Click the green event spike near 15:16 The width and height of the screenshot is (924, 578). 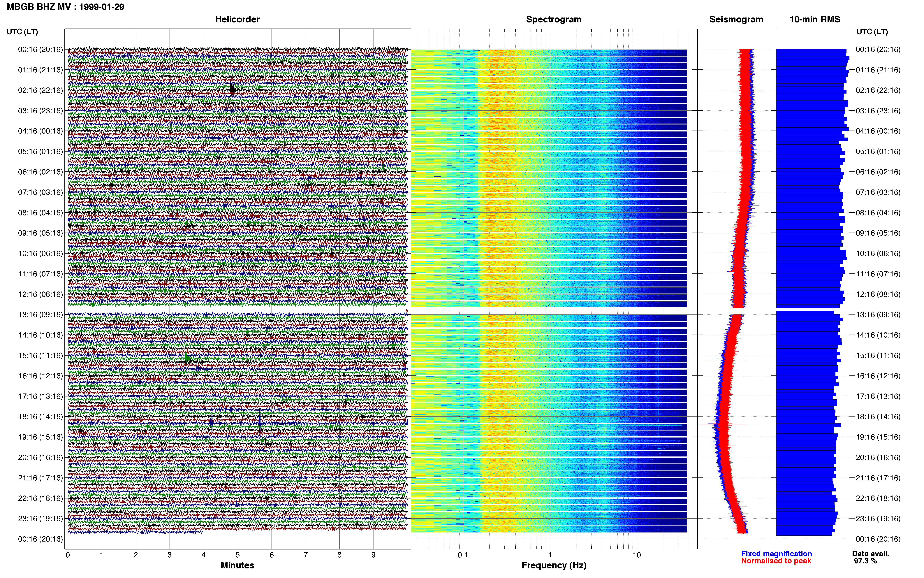coord(187,358)
